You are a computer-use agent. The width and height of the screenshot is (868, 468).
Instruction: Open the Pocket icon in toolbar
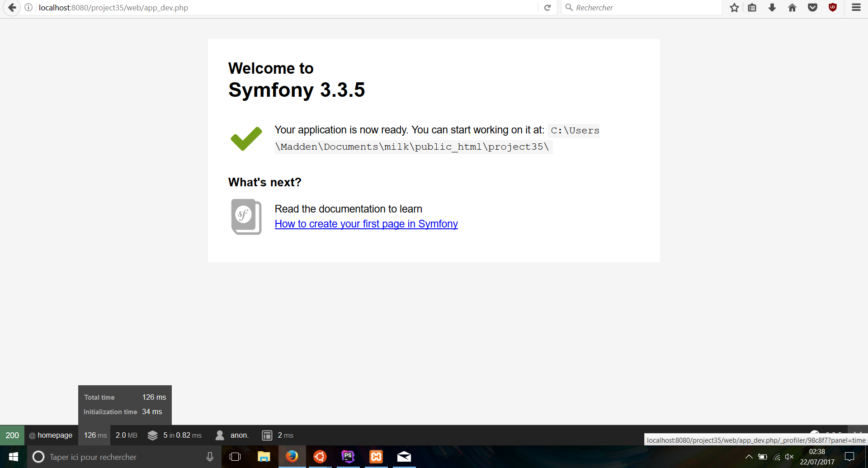[812, 8]
